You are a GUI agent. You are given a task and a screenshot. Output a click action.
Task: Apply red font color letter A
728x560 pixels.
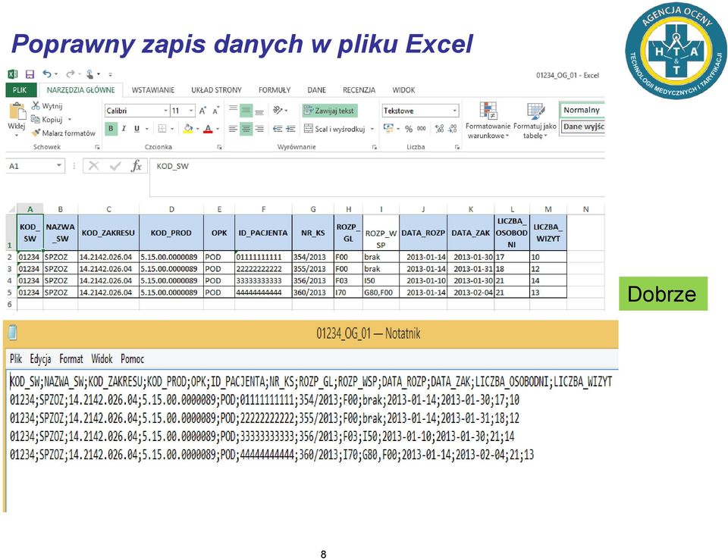(x=208, y=129)
